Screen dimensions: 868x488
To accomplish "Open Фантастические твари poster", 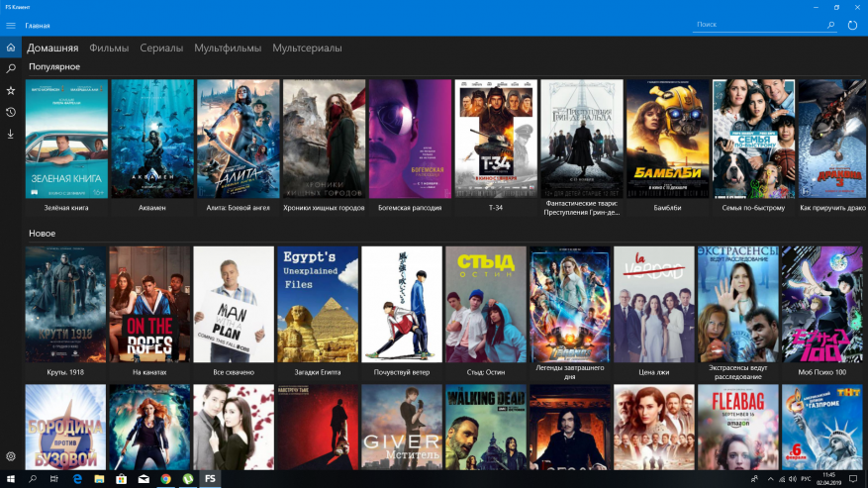I will point(582,139).
